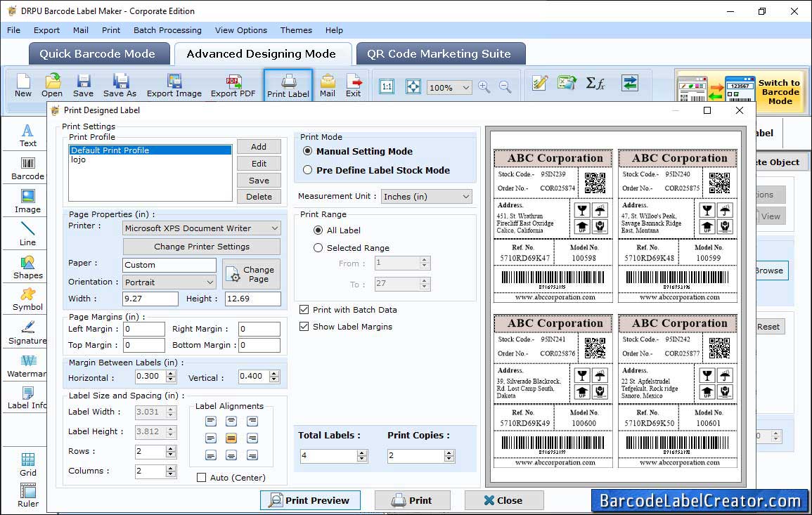This screenshot has width=812, height=515.
Task: Click the Exit toolbar icon
Action: (353, 86)
